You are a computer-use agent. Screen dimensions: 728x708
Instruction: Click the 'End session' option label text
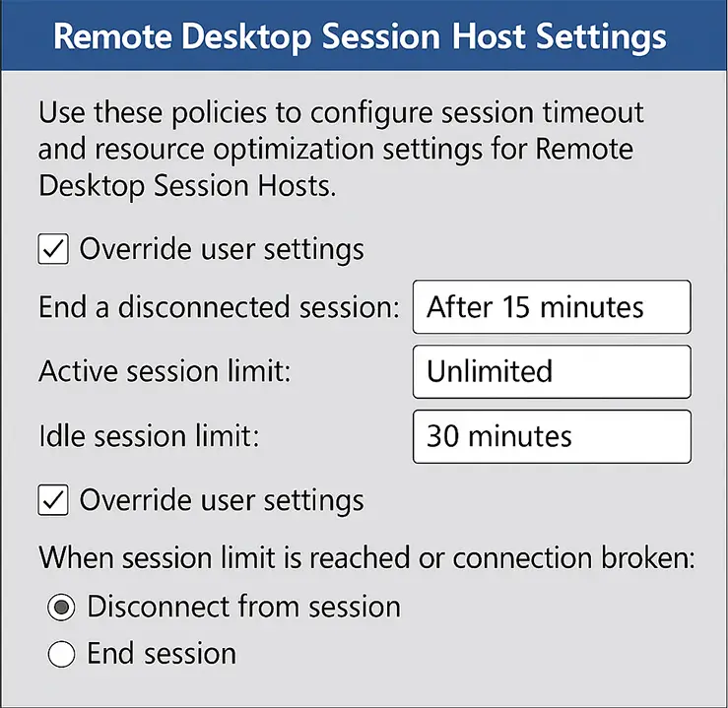162,654
